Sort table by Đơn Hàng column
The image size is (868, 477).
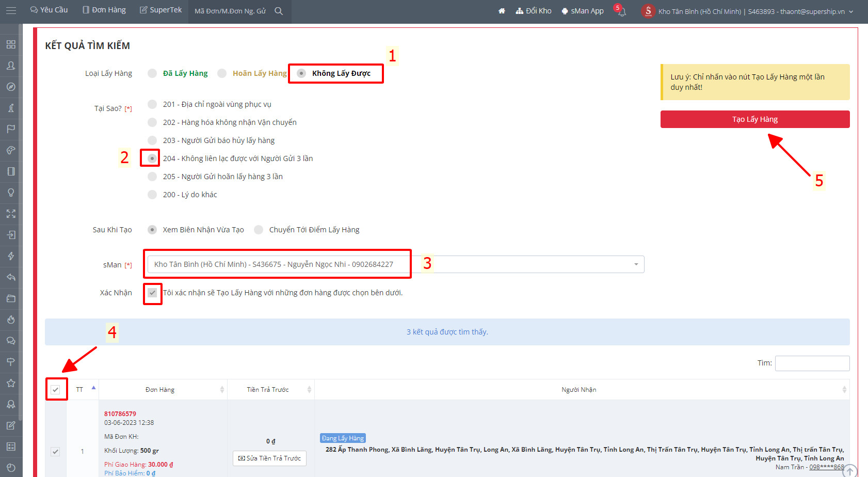163,390
